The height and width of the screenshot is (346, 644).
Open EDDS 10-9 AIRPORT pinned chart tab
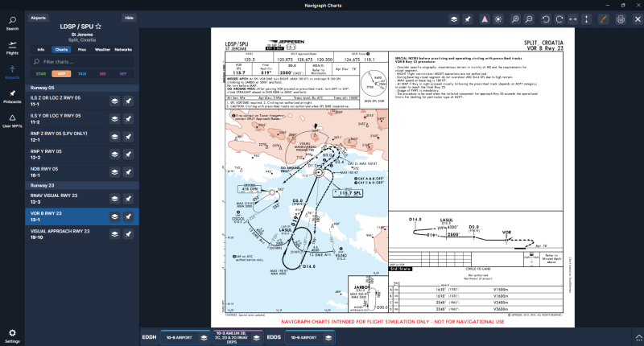[x=310, y=337]
